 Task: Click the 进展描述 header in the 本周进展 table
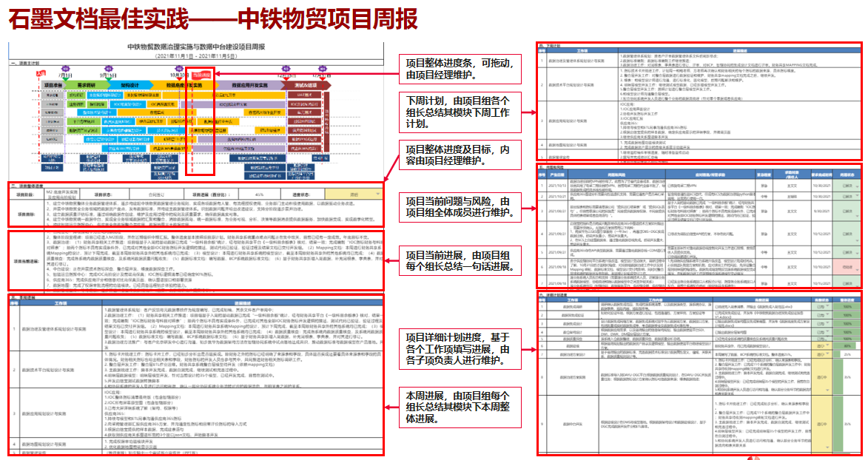click(x=243, y=302)
